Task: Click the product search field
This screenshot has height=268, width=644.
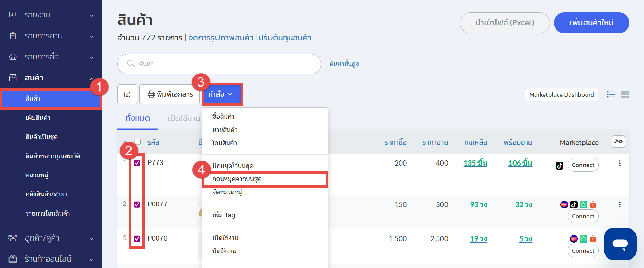Action: point(219,64)
